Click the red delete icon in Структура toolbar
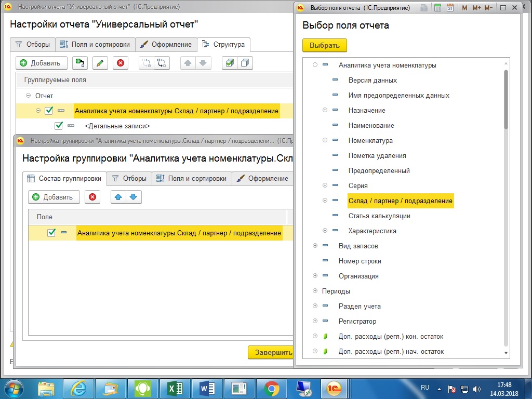532x399 pixels. 121,63
